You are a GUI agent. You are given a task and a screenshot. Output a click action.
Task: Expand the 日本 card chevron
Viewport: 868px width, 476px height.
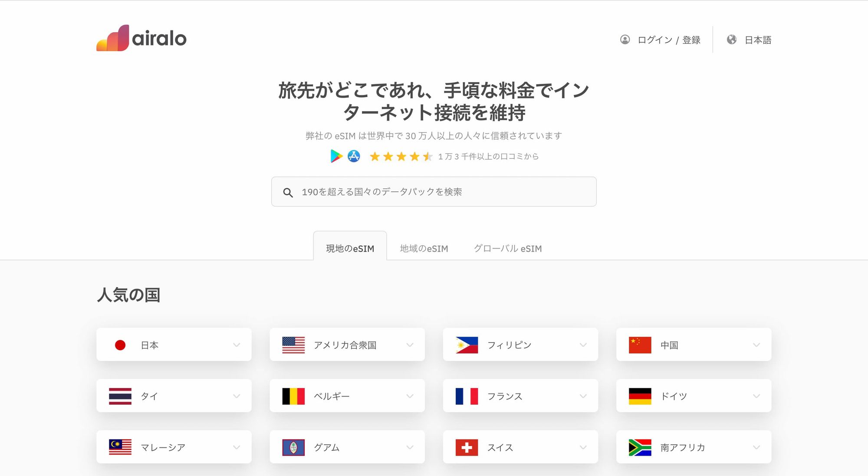click(237, 345)
